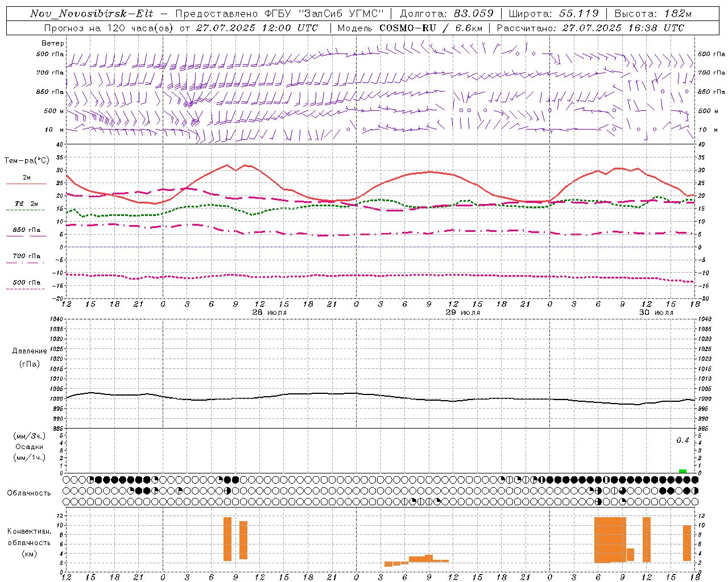The width and height of the screenshot is (728, 582).
Task: Click the green precipitation bar
Action: [x=682, y=471]
